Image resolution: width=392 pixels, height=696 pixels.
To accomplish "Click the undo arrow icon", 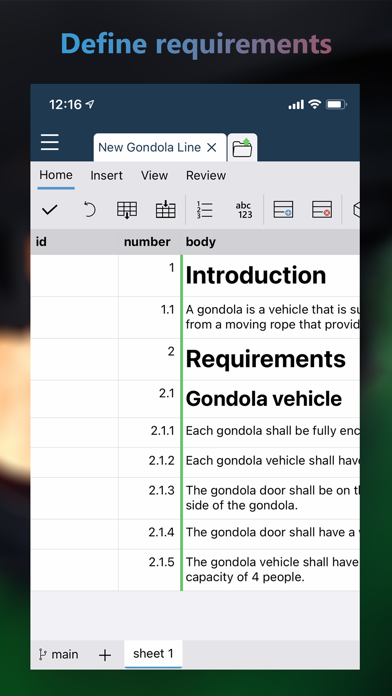I will 89,209.
